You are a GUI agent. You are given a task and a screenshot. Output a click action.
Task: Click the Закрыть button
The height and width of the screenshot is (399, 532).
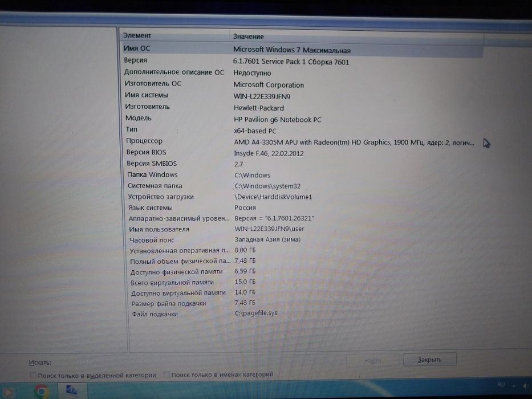[x=430, y=360]
